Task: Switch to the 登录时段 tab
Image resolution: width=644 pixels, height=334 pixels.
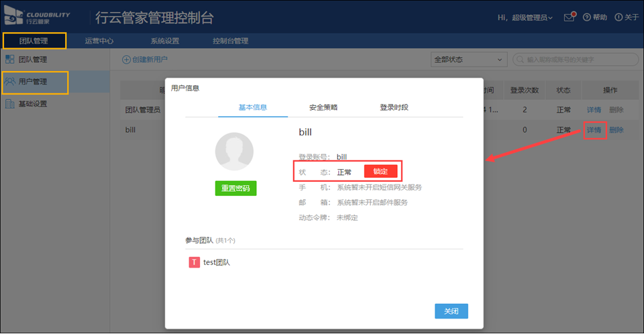Action: (394, 107)
